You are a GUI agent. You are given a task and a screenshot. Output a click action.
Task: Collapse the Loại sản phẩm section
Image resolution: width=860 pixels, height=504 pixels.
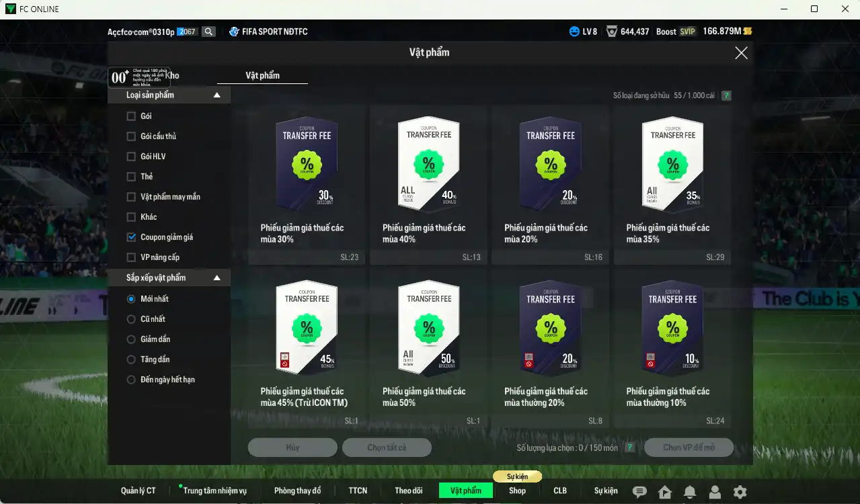(x=217, y=95)
